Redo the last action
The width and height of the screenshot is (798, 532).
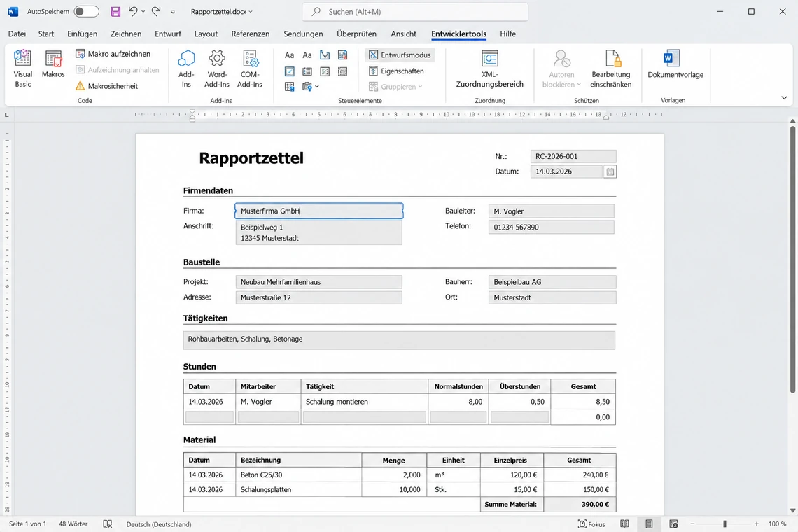tap(156, 11)
